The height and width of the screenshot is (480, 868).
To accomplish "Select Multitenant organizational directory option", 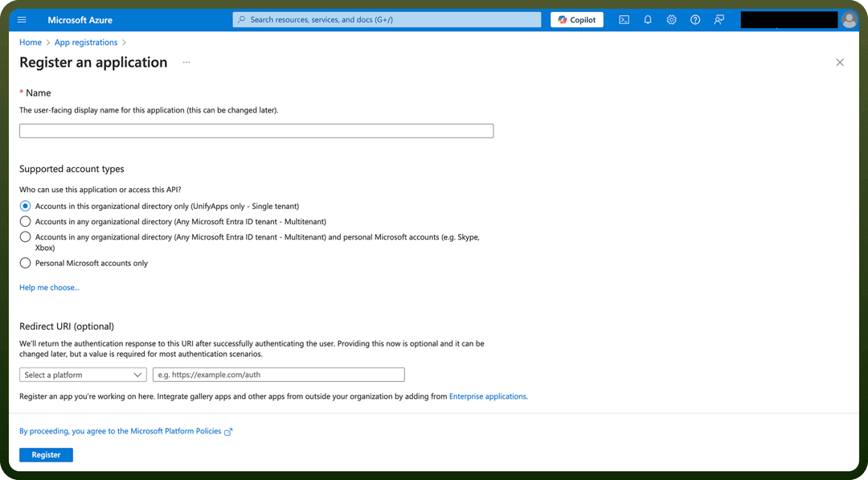I will pos(25,221).
